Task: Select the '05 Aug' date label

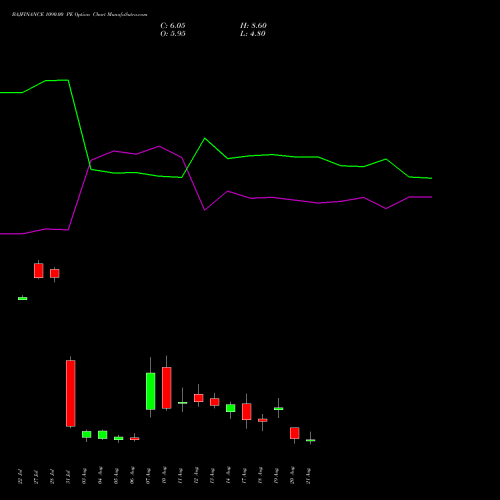Action: coord(116,476)
